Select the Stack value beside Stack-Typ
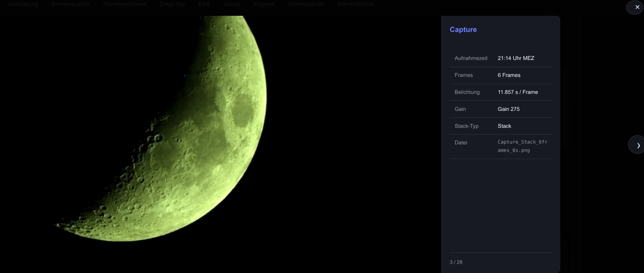This screenshot has width=644, height=273. tap(504, 126)
